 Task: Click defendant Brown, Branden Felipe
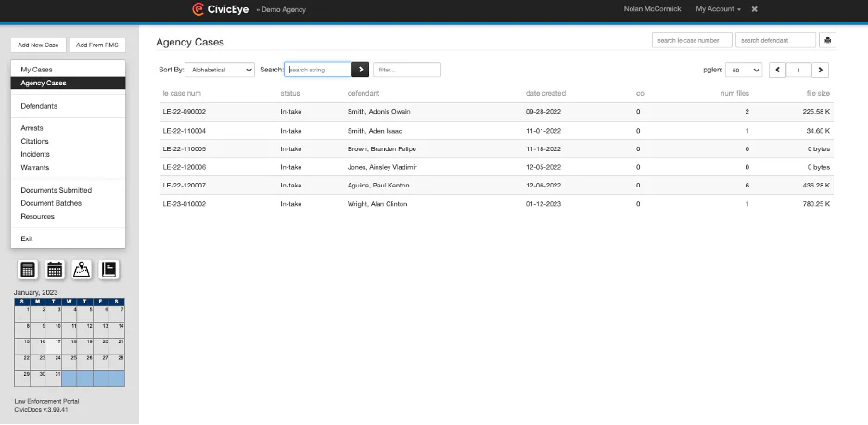click(381, 149)
